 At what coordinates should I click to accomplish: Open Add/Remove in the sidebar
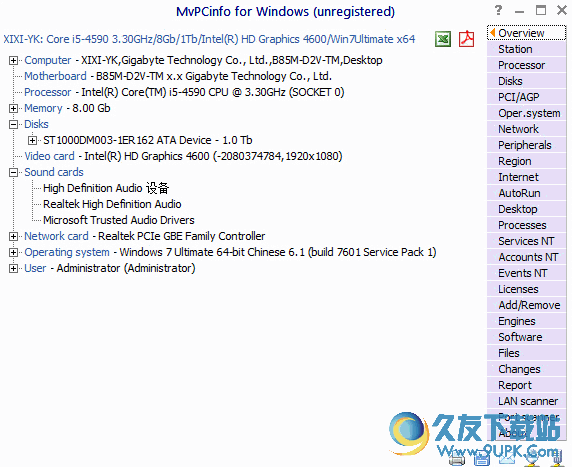click(526, 305)
